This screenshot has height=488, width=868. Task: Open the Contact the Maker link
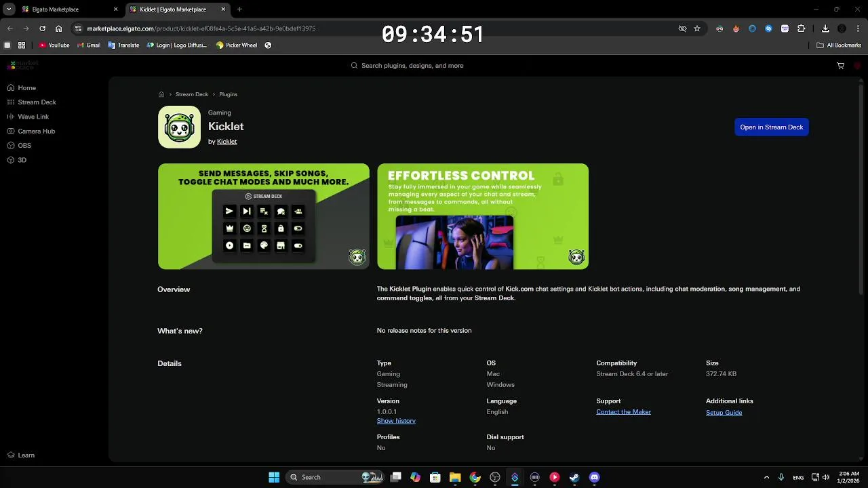(x=623, y=412)
